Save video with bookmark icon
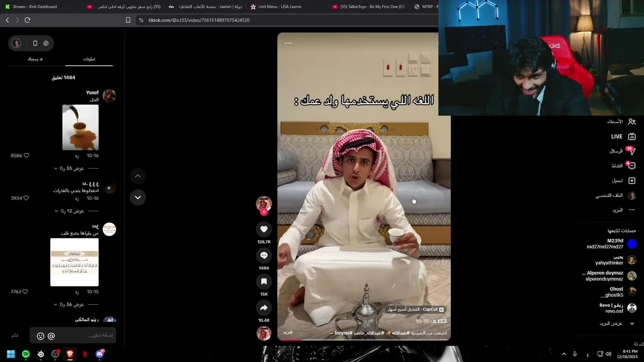The width and height of the screenshot is (644, 362). (x=264, y=282)
